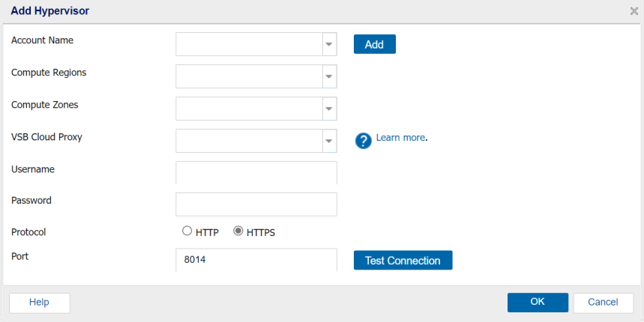
Task: Click inside the Compute Zones text box
Action: (250, 109)
